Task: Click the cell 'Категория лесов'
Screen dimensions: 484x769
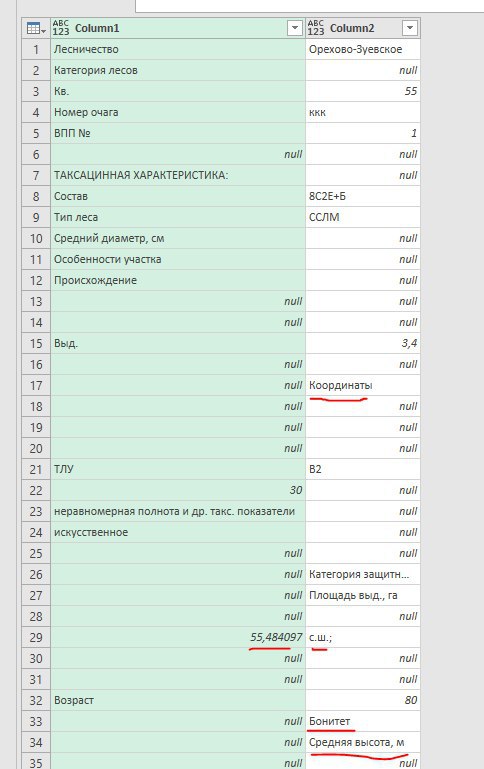Action: pyautogui.click(x=178, y=71)
